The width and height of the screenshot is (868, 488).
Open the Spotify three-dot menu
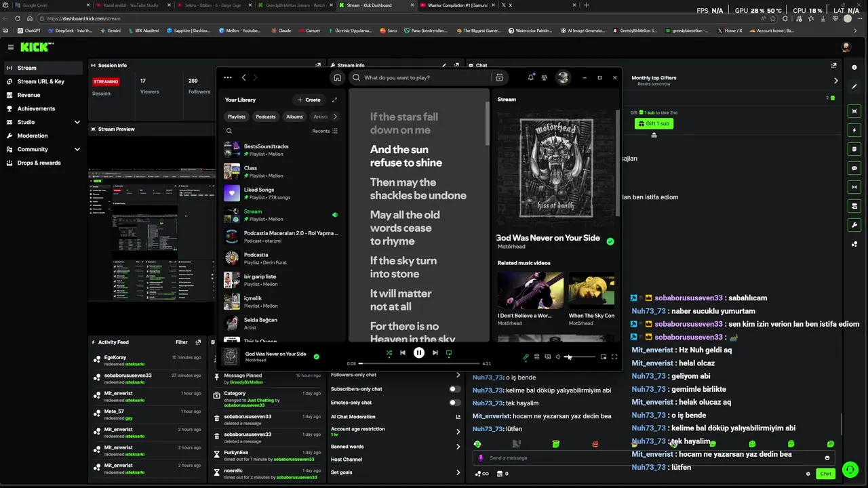tap(228, 77)
